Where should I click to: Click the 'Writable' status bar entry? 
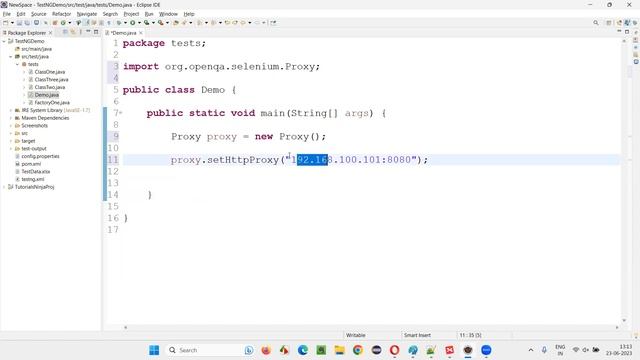tap(356, 335)
